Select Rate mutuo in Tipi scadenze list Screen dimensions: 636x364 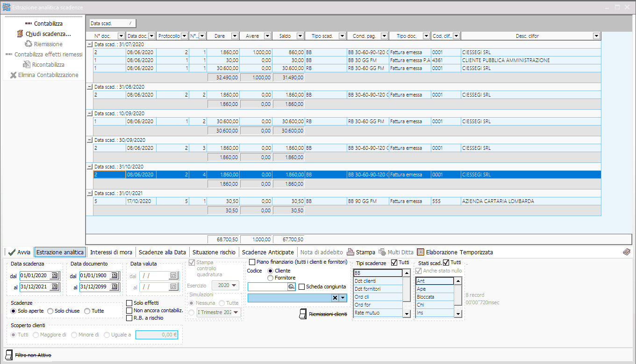coord(378,313)
